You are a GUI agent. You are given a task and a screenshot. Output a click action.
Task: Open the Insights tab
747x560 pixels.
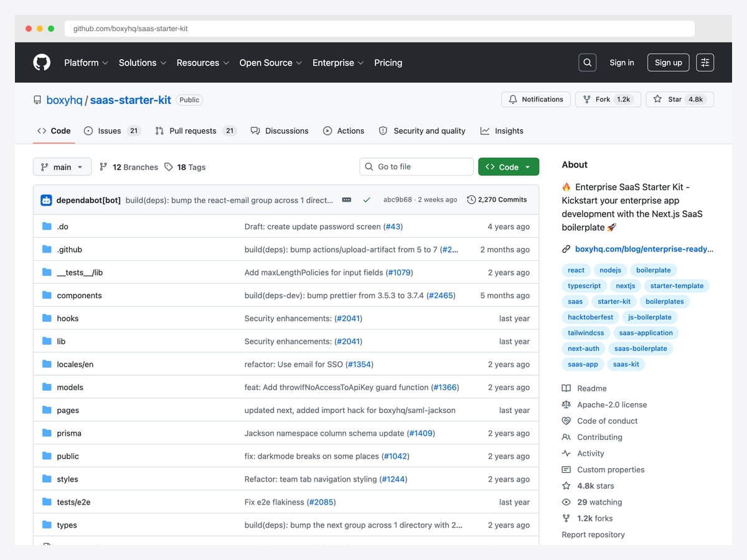point(502,131)
